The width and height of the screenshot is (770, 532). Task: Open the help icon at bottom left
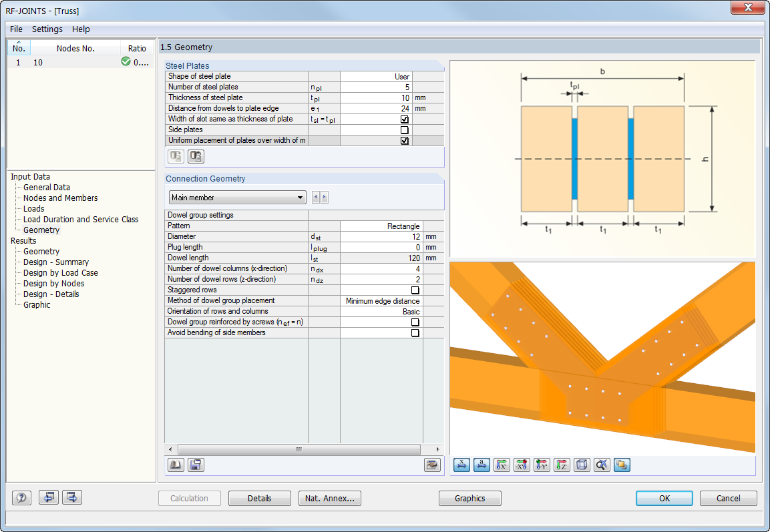[21, 497]
